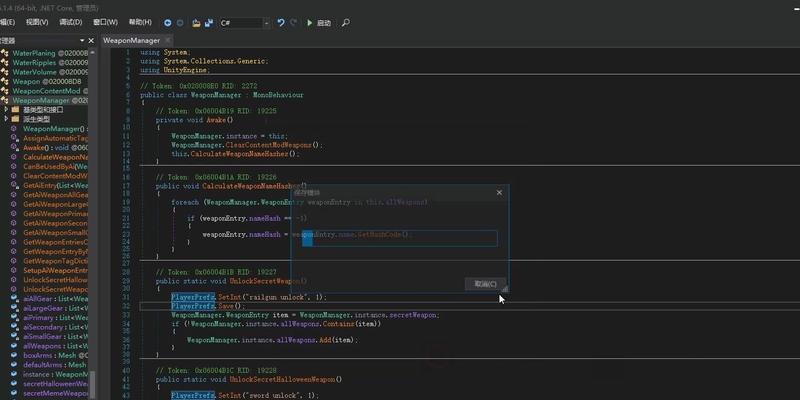Click the class icon beside WaterRipples

pyautogui.click(x=5, y=62)
